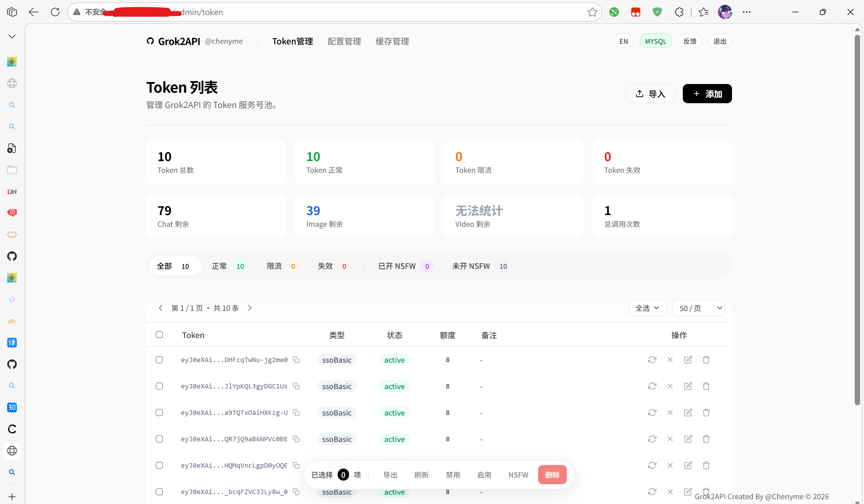Disable token DHFcqTwNu-jg2me0 with X icon
The width and height of the screenshot is (864, 504).
(x=670, y=360)
